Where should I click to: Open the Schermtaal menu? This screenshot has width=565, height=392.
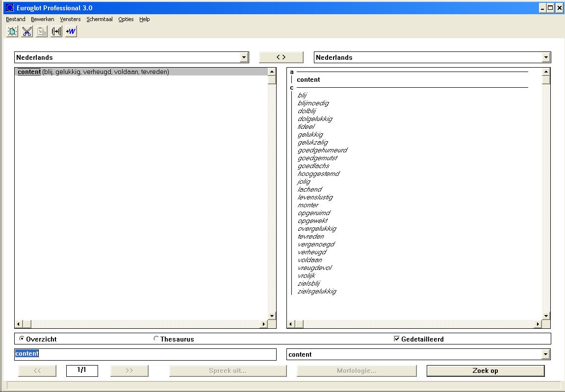(x=100, y=19)
